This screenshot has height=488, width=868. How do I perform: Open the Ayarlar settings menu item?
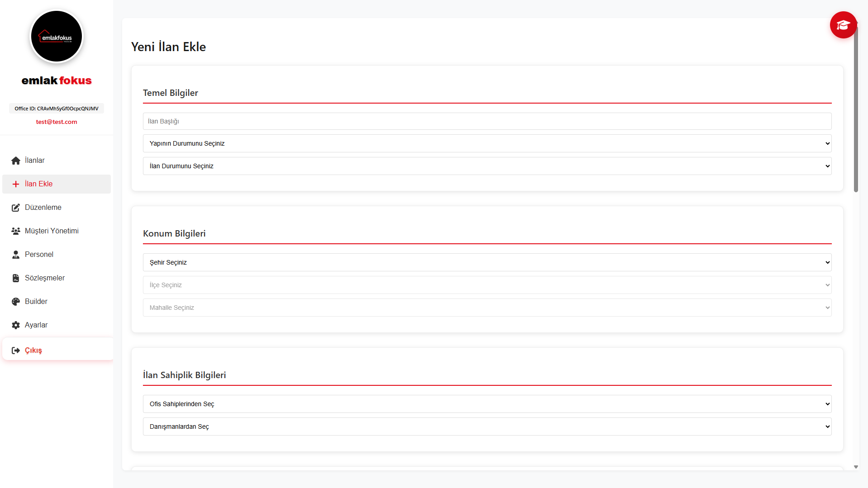point(36,325)
